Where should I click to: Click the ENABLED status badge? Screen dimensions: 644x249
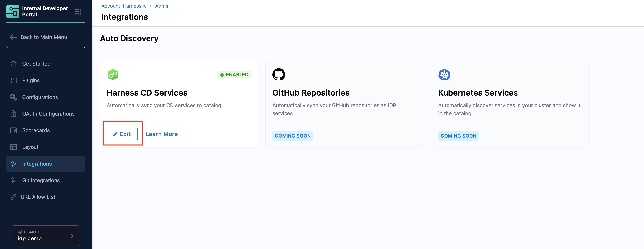tap(234, 75)
